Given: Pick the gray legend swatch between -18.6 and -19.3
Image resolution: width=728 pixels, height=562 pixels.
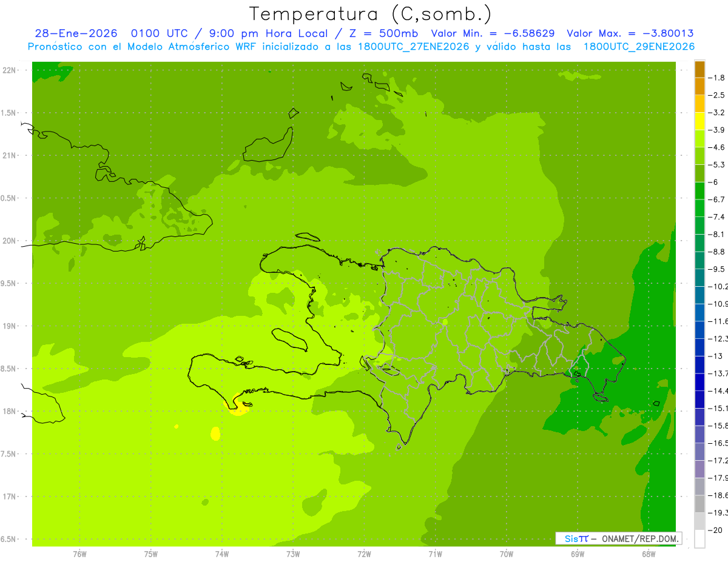Looking at the screenshot, I should 699,504.
